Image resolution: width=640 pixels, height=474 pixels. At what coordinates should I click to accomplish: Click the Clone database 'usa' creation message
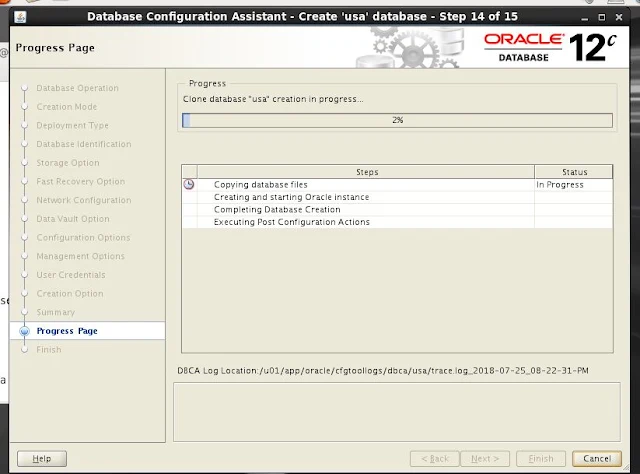coord(273,99)
